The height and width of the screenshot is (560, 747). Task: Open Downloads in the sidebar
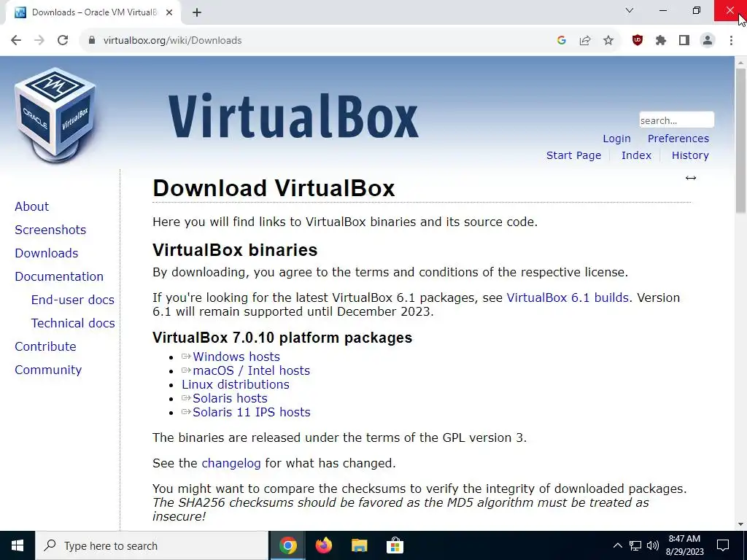pyautogui.click(x=46, y=253)
